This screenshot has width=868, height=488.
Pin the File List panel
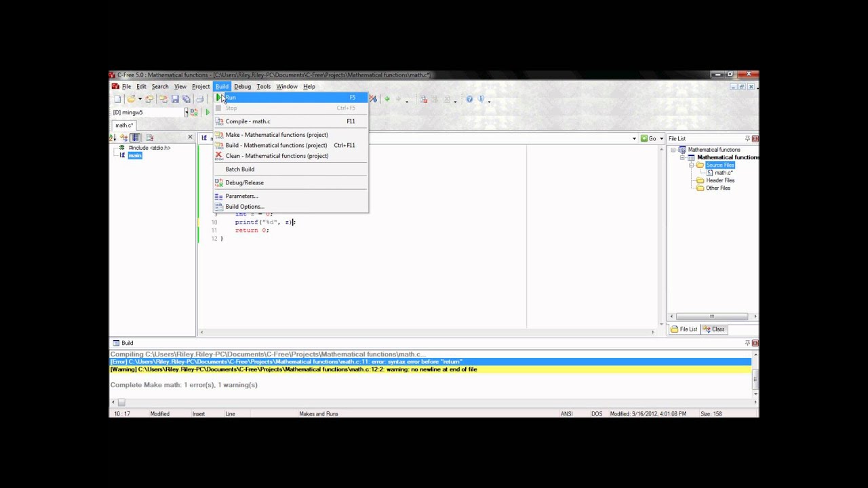tap(747, 139)
